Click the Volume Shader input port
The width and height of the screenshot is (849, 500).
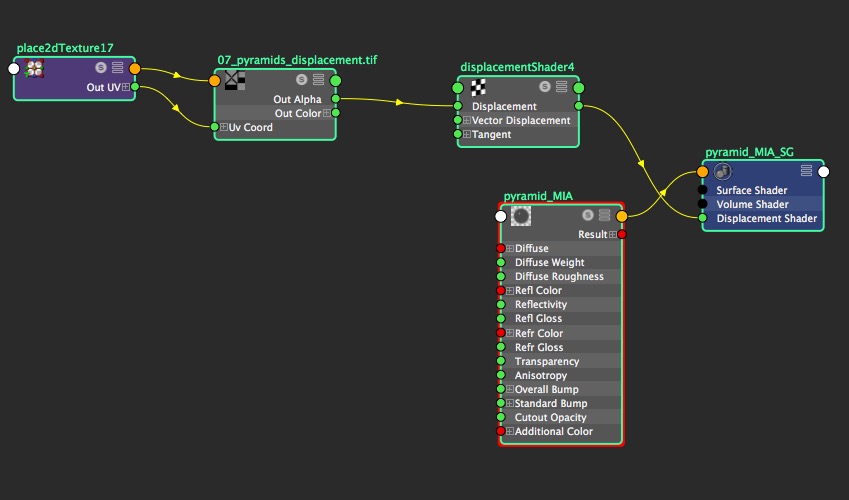(702, 204)
